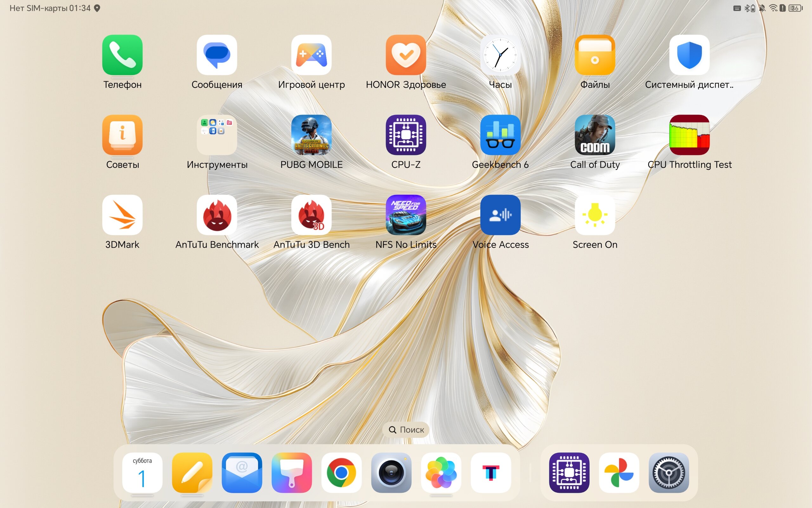The width and height of the screenshot is (812, 508).
Task: Open the Email app in the dock
Action: coord(242,473)
